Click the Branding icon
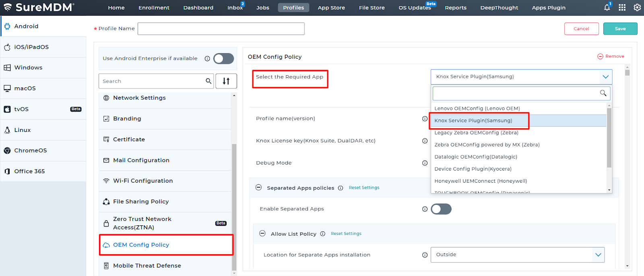This screenshot has width=644, height=276. coord(106,119)
